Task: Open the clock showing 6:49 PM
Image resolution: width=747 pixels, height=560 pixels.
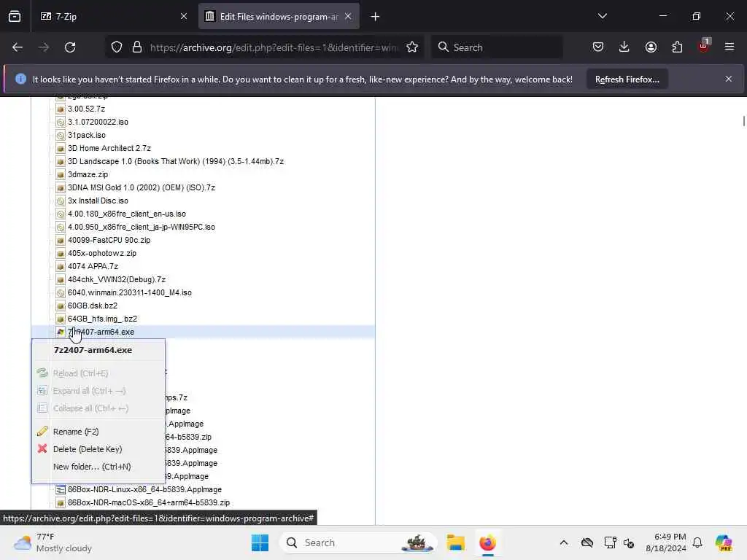Action: pyautogui.click(x=665, y=542)
